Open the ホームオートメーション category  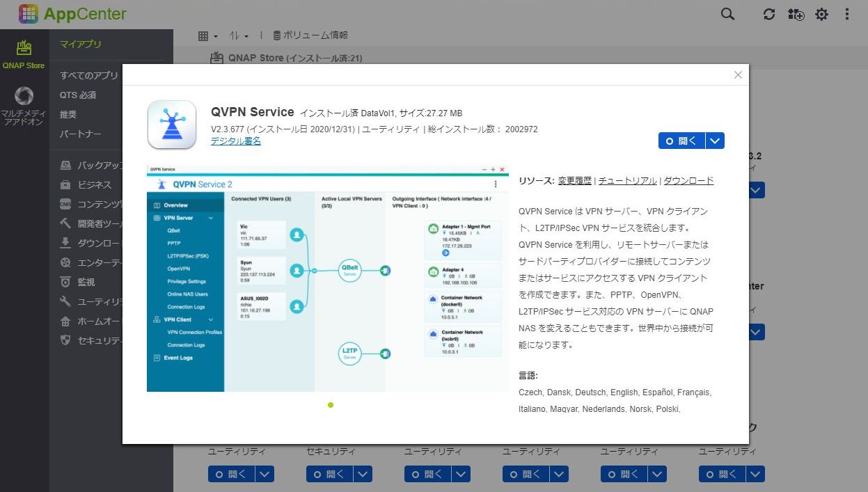92,322
